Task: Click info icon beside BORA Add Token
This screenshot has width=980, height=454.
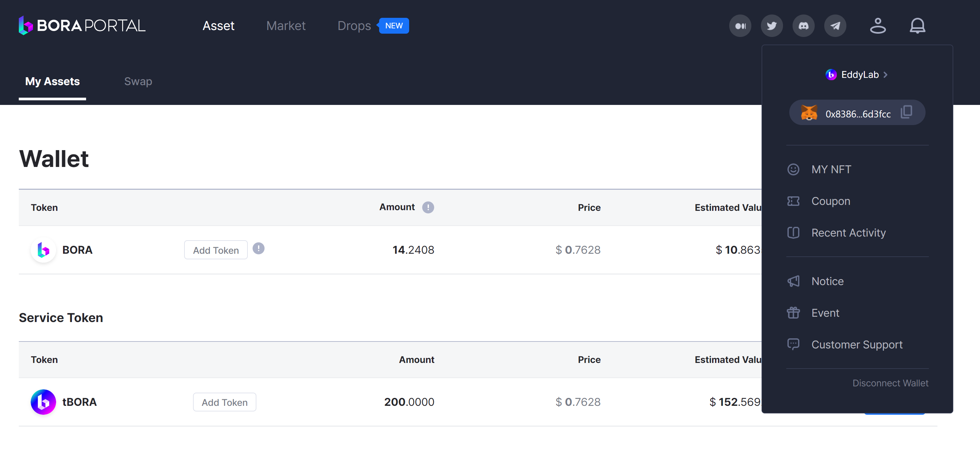Action: tap(258, 248)
